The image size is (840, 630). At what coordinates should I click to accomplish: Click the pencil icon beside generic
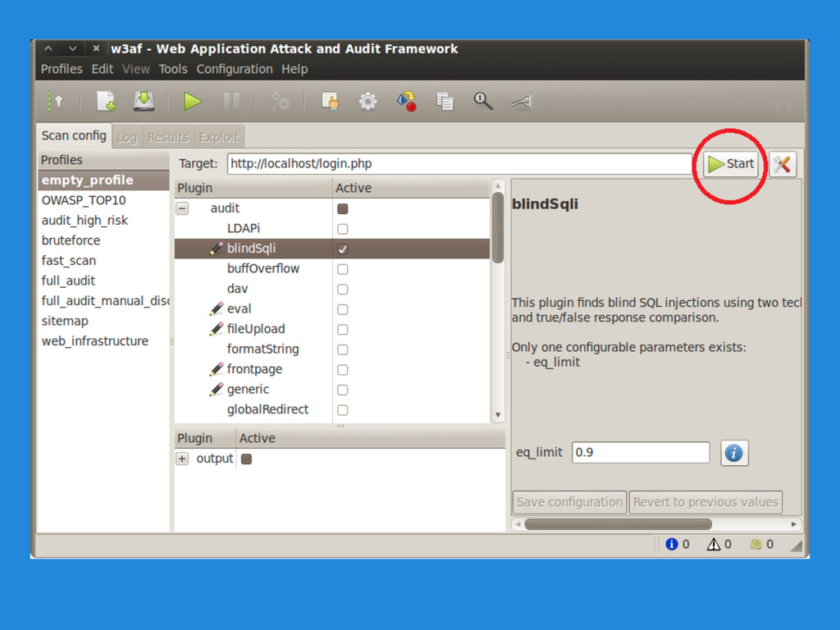pos(217,390)
